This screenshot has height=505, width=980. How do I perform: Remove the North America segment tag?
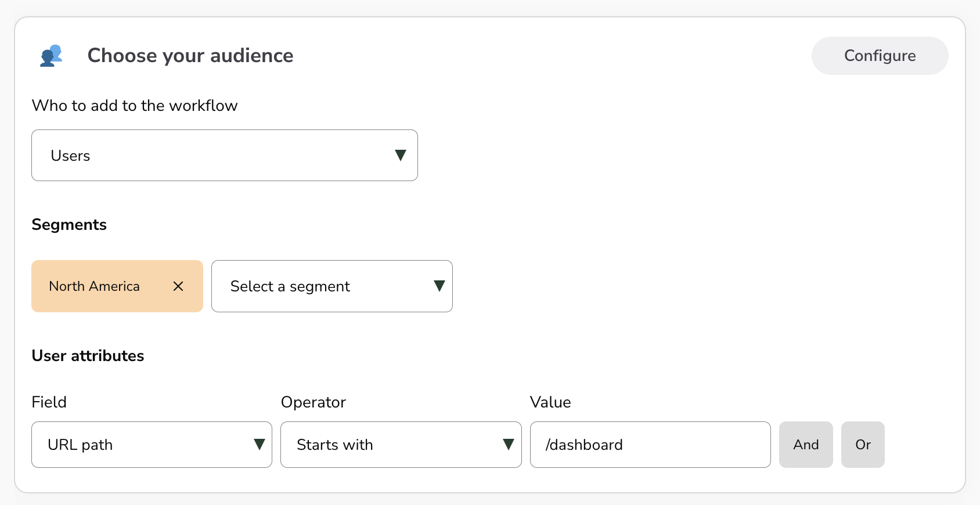(178, 286)
